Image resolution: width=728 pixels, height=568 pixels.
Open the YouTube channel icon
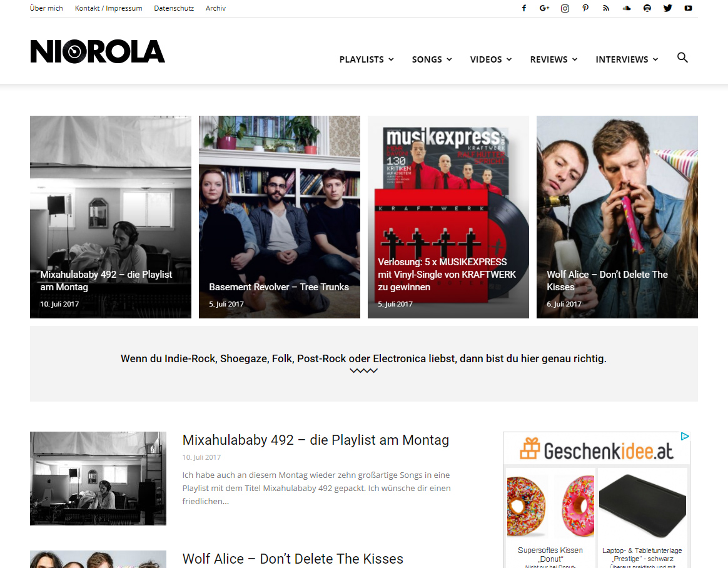click(688, 8)
